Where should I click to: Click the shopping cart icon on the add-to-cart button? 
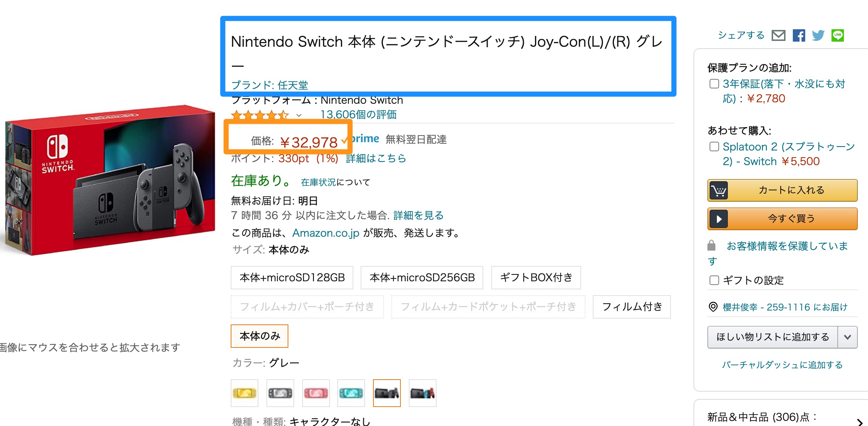719,190
